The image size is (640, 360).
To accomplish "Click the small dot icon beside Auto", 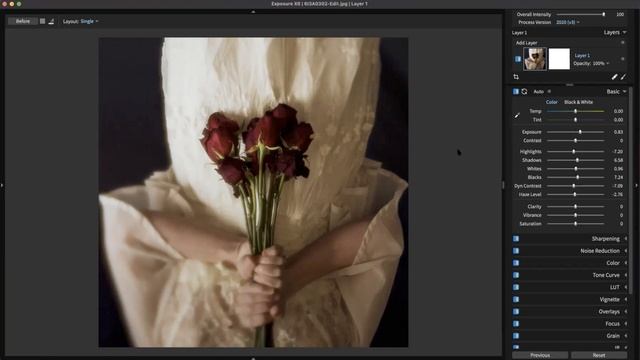I will point(549,92).
